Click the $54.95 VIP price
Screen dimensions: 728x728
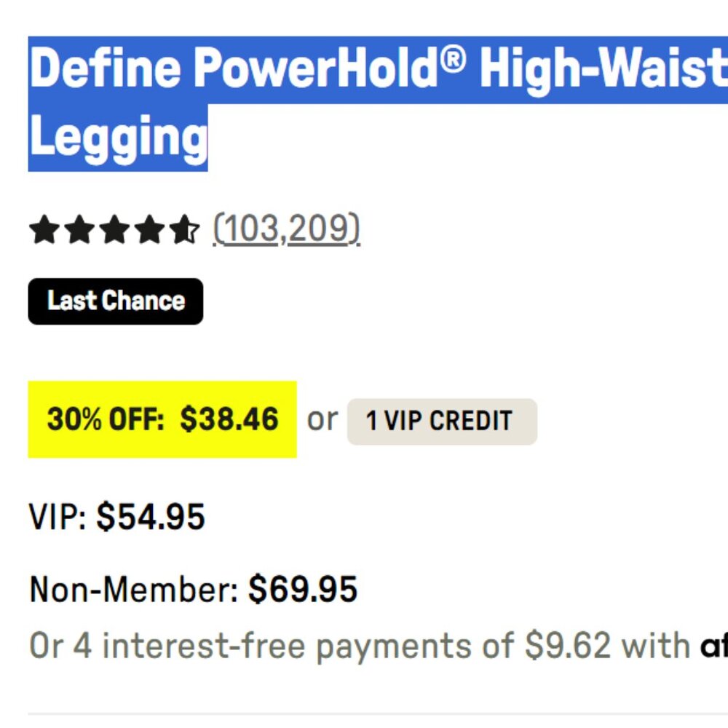(x=151, y=517)
